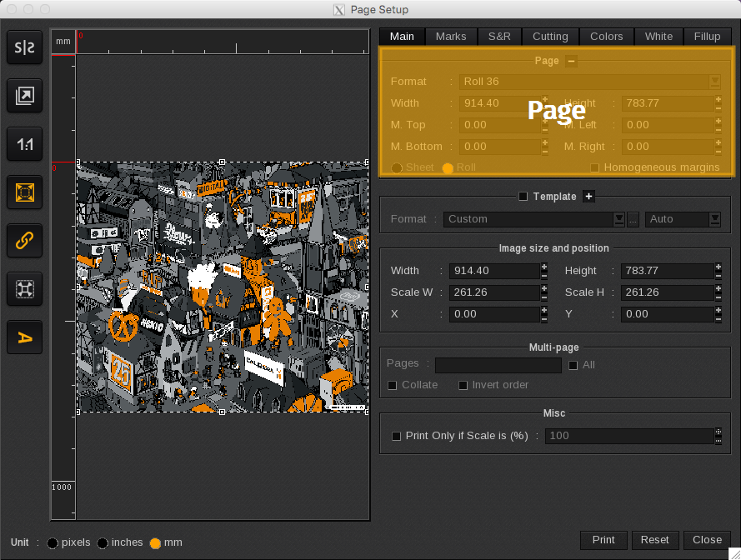This screenshot has width=741, height=560.
Task: Select the pixels unit radio button
Action: 53,543
